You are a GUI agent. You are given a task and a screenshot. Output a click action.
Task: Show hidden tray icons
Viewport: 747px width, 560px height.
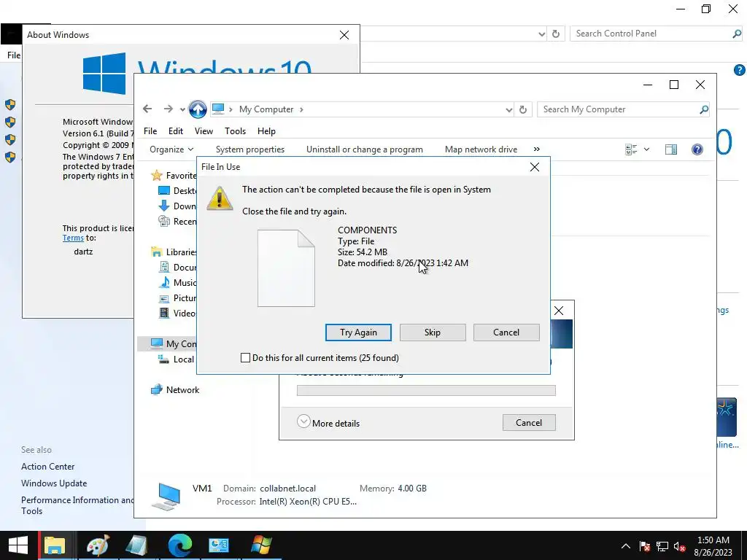tap(625, 546)
